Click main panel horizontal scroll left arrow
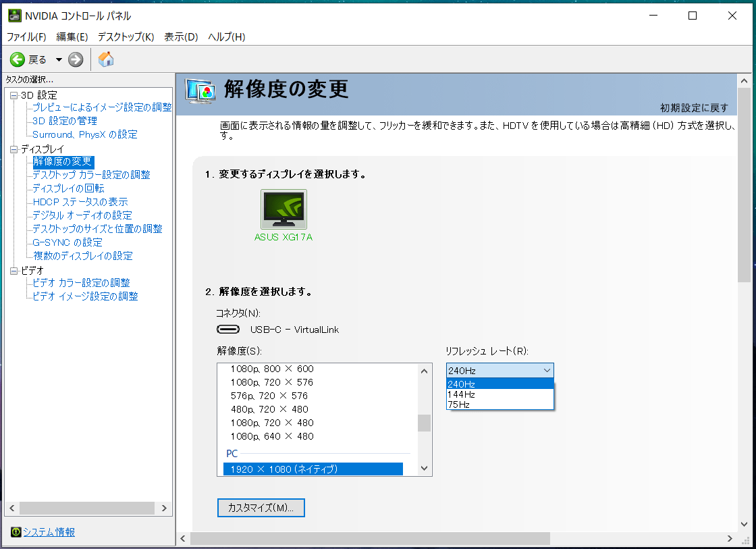Image resolution: width=756 pixels, height=549 pixels. click(x=183, y=538)
